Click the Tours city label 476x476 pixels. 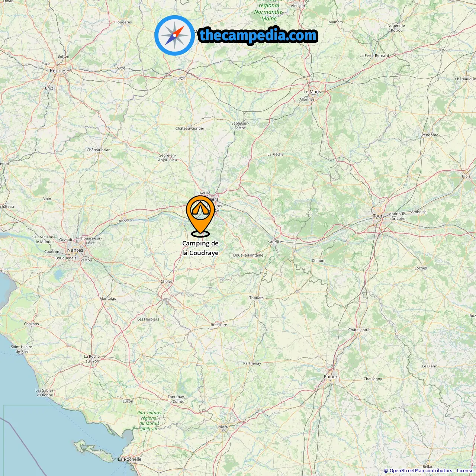[x=379, y=216]
